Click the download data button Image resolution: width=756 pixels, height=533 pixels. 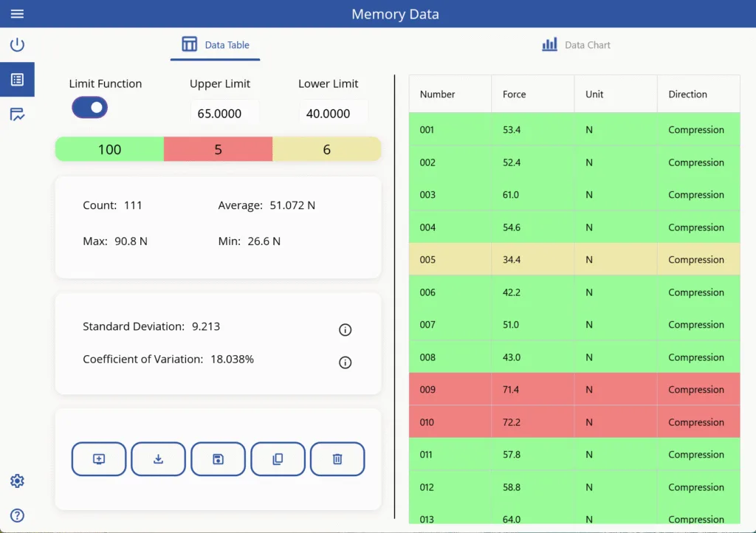point(158,459)
